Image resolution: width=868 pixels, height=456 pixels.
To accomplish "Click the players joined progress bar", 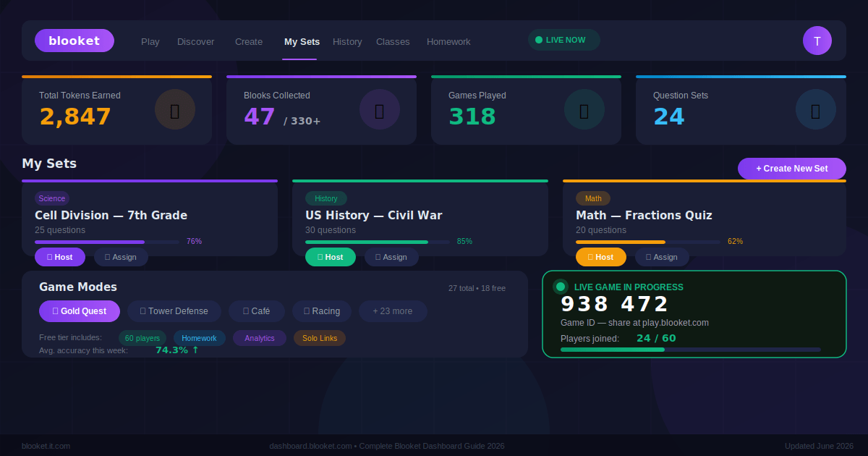I will pyautogui.click(x=691, y=350).
